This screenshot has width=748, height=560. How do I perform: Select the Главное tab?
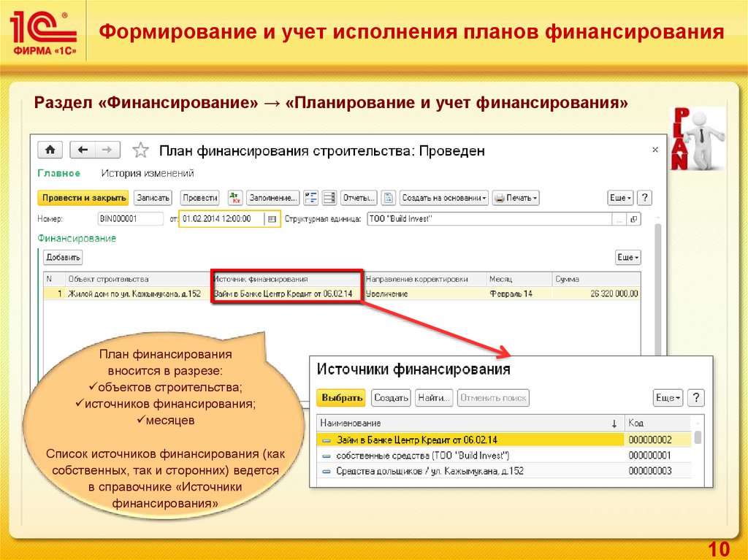pyautogui.click(x=58, y=173)
